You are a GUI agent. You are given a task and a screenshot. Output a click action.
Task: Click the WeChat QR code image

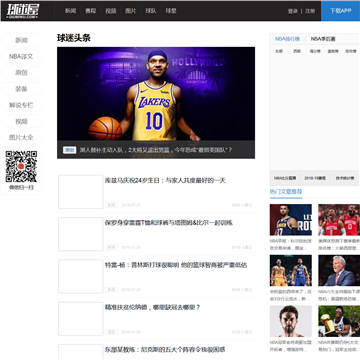[x=21, y=167]
